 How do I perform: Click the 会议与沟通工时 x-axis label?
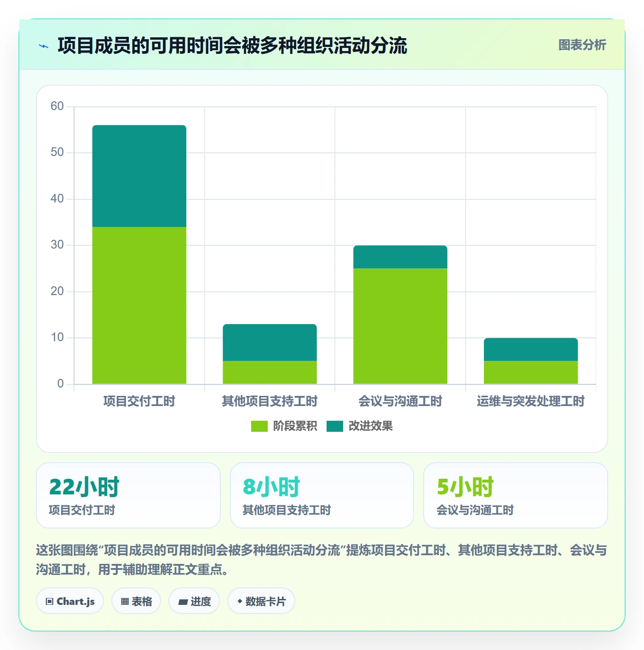click(400, 401)
